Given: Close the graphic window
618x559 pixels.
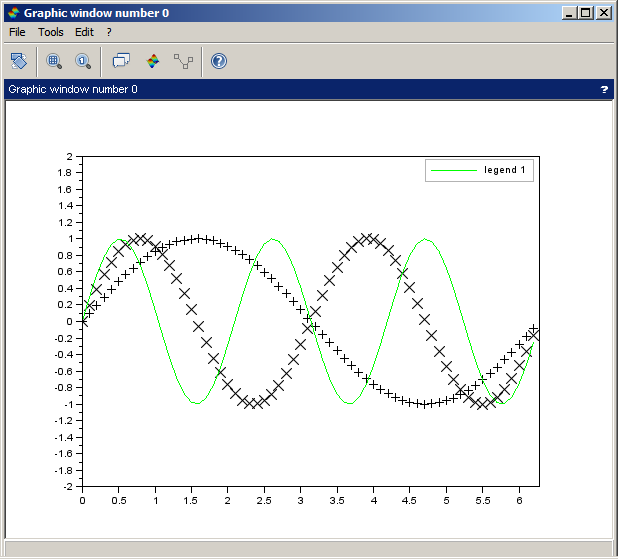Looking at the screenshot, I should pos(604,13).
